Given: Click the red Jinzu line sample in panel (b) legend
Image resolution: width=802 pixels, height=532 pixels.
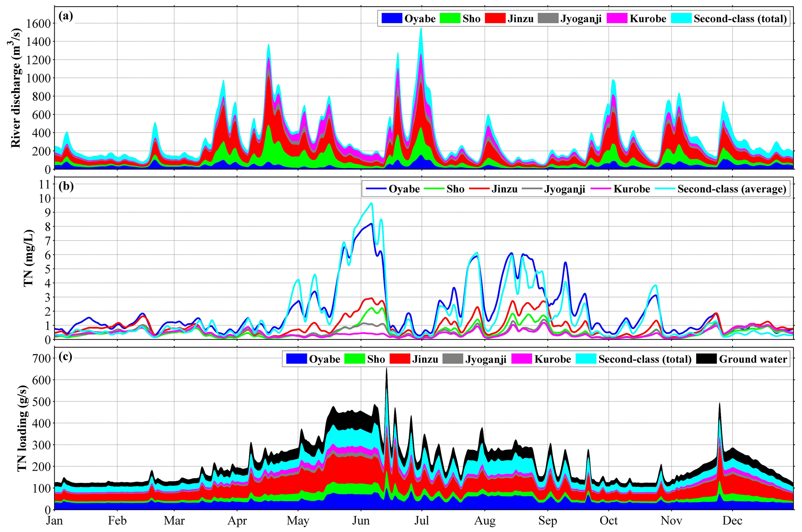Looking at the screenshot, I should (x=479, y=189).
